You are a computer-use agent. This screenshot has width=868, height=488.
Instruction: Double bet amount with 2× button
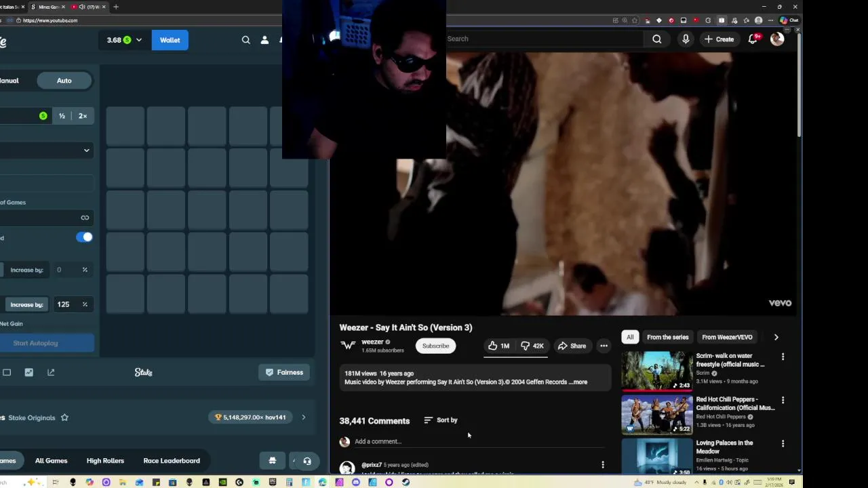(83, 116)
